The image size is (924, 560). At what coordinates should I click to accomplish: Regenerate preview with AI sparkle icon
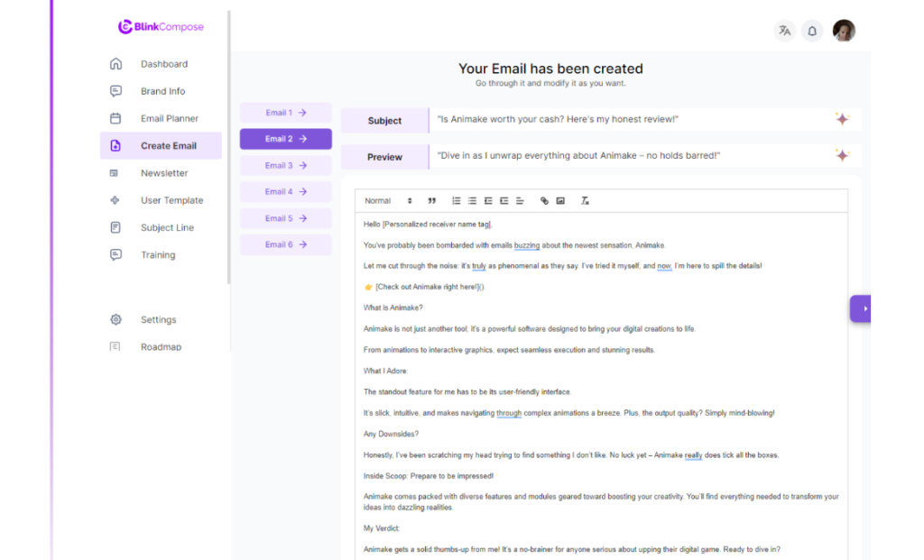pos(842,155)
